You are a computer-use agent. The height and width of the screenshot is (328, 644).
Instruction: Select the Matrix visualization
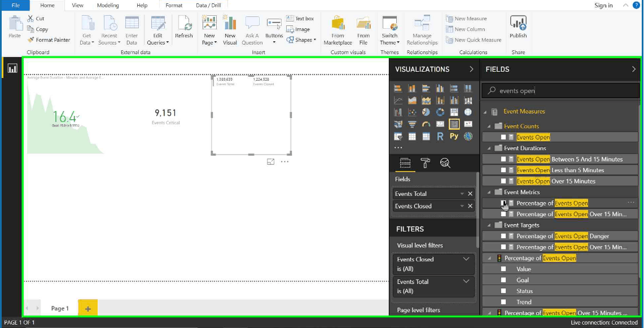426,137
